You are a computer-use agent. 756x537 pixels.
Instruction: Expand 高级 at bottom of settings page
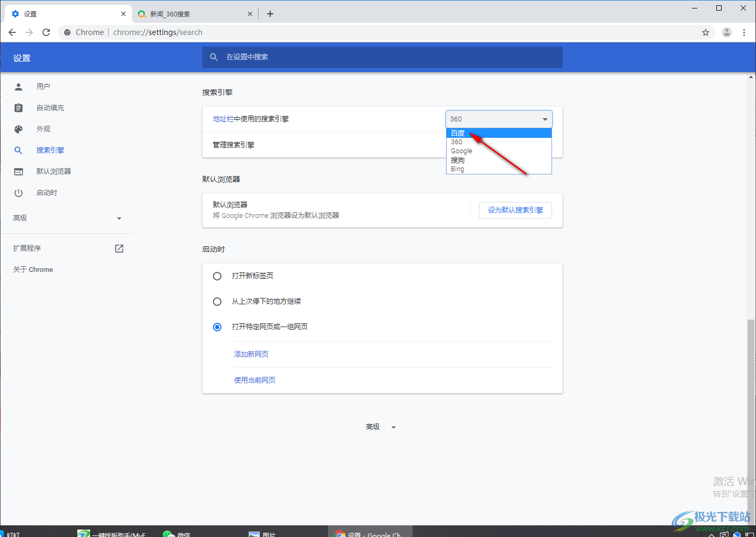(x=381, y=427)
